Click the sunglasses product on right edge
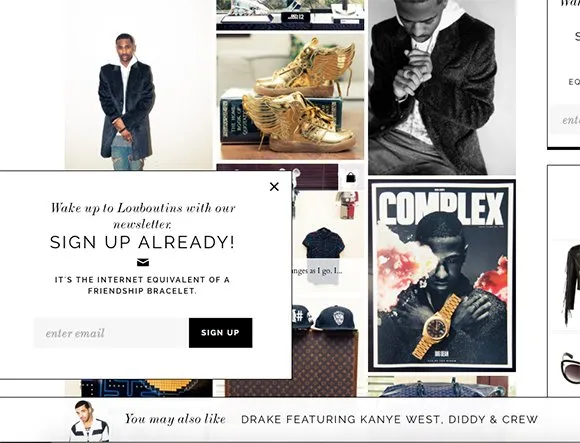This screenshot has width=580, height=443. coord(570,368)
